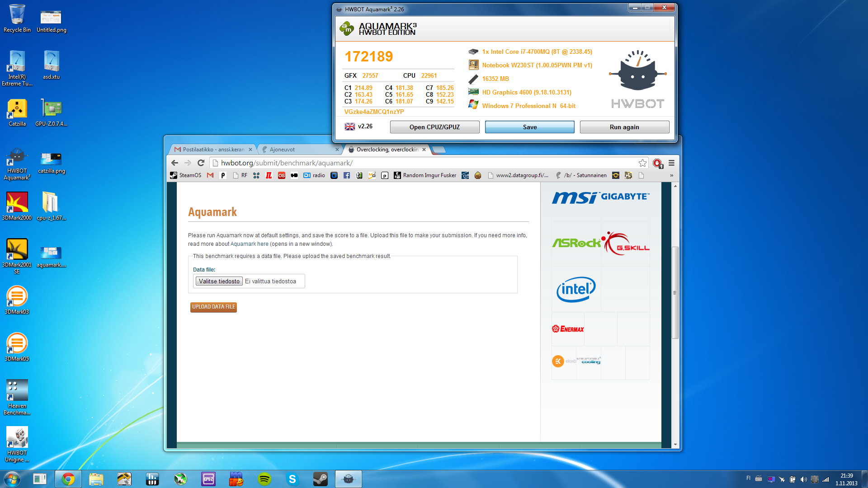Click the Enermax sponsor logo
The width and height of the screenshot is (868, 488).
tap(568, 329)
